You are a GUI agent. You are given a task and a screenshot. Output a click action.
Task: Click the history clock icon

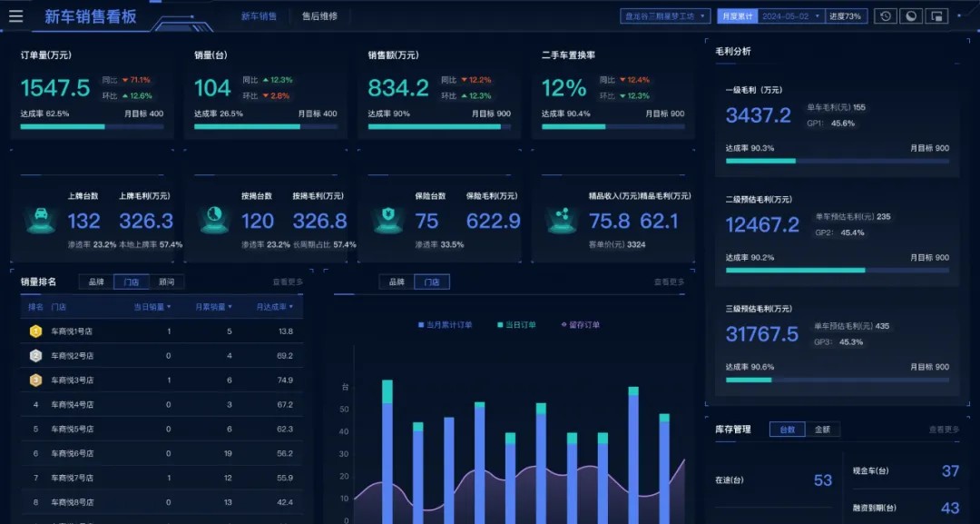[x=885, y=16]
